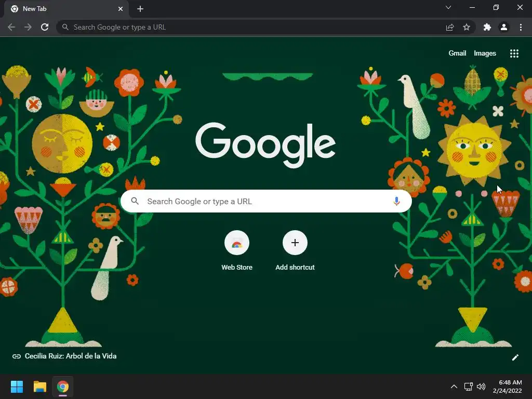The image size is (532, 399).
Task: Open a new tab with the plus button
Action: coord(140,9)
